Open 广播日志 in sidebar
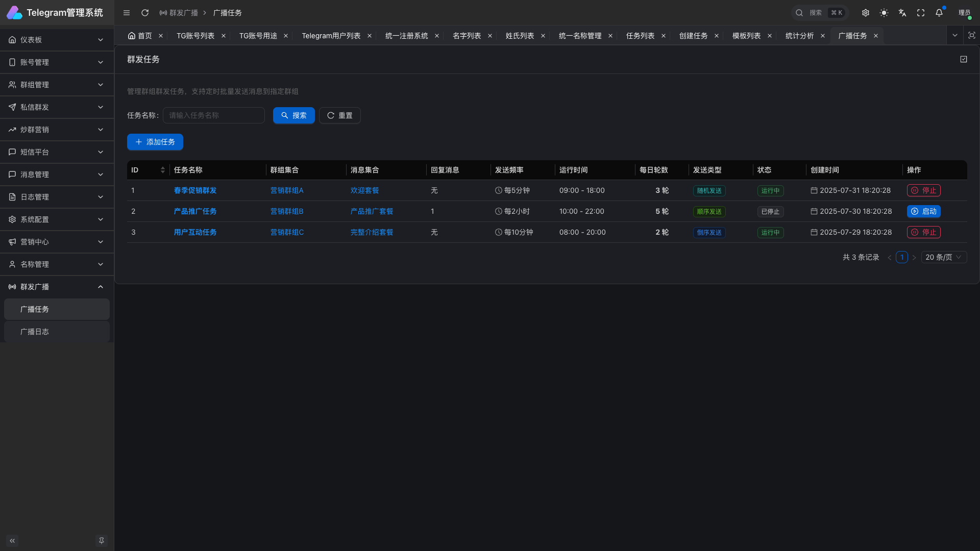980x551 pixels. pos(35,332)
